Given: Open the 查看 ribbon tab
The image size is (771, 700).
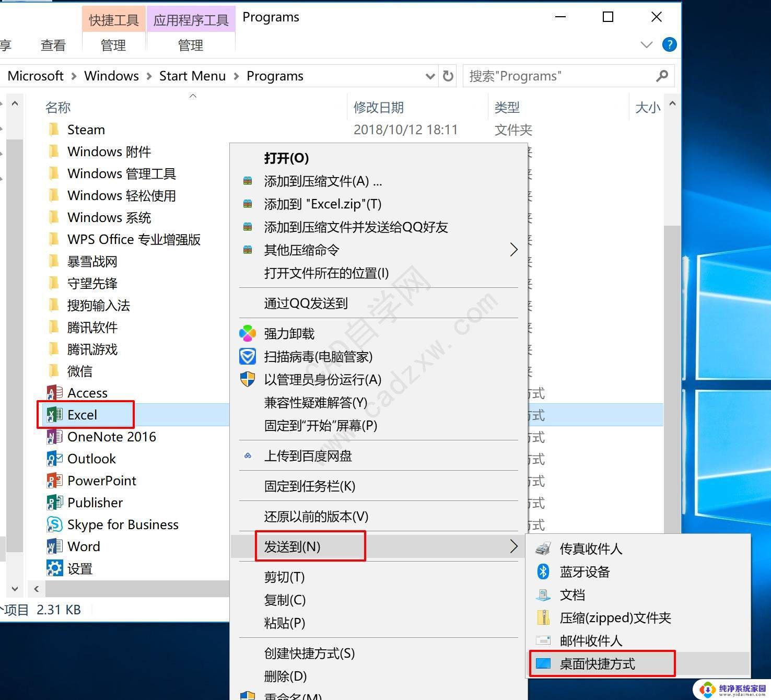Looking at the screenshot, I should [53, 45].
